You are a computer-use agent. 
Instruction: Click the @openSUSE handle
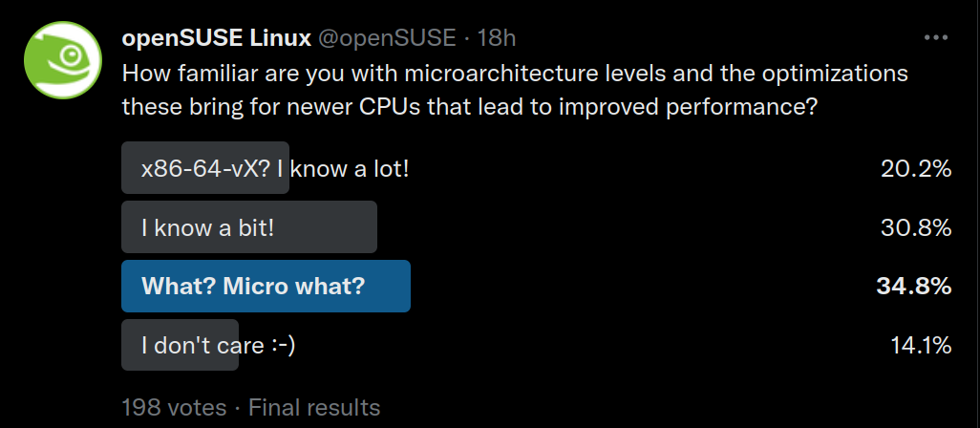click(x=387, y=38)
